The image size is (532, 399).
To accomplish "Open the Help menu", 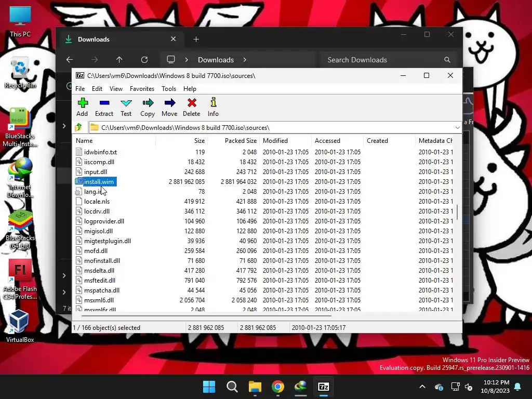I will pyautogui.click(x=190, y=88).
